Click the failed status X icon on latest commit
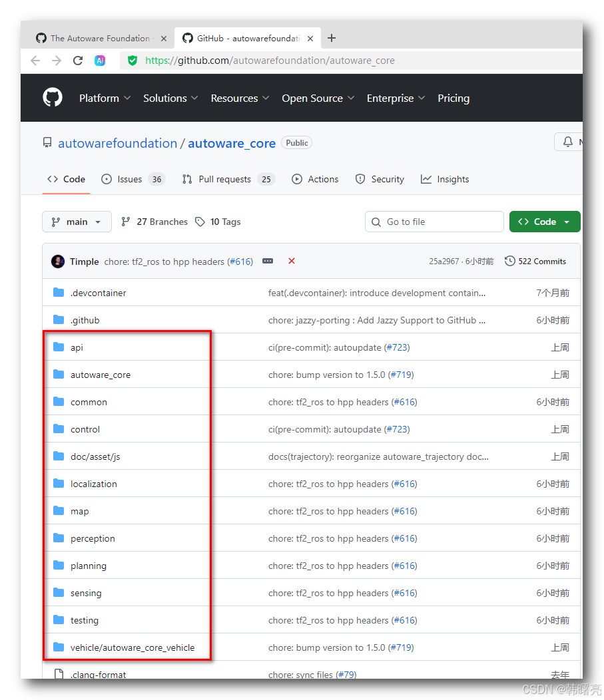The width and height of the screenshot is (604, 700). click(292, 261)
